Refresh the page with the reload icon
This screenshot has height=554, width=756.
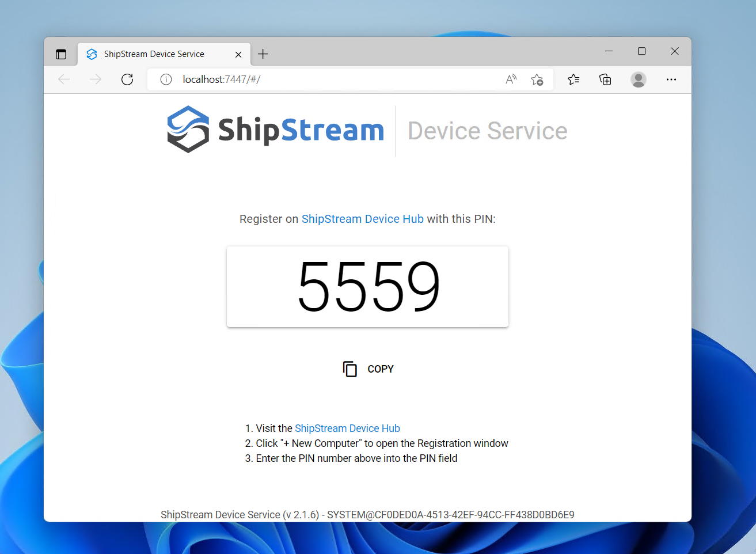coord(127,79)
